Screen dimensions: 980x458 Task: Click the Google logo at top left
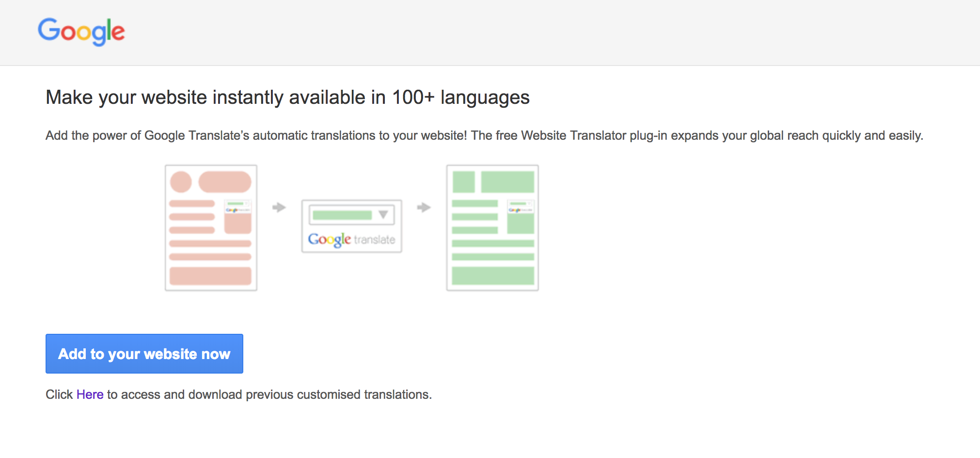[81, 31]
